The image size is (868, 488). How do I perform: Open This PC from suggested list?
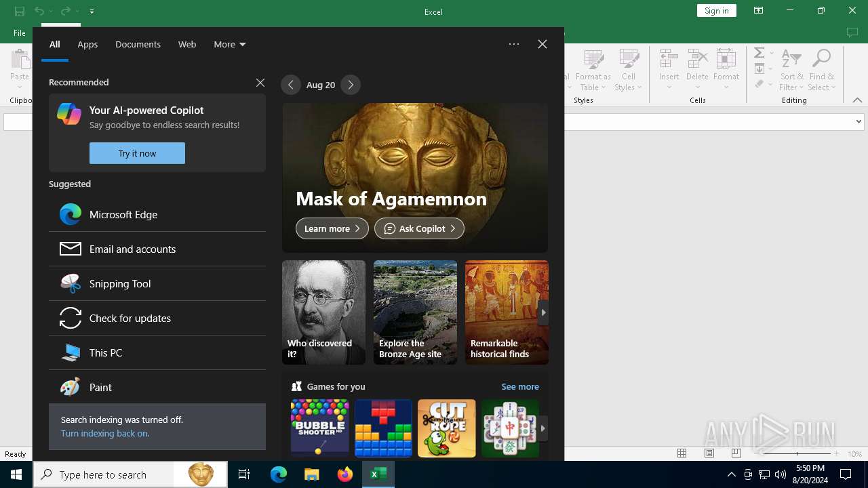tap(157, 352)
